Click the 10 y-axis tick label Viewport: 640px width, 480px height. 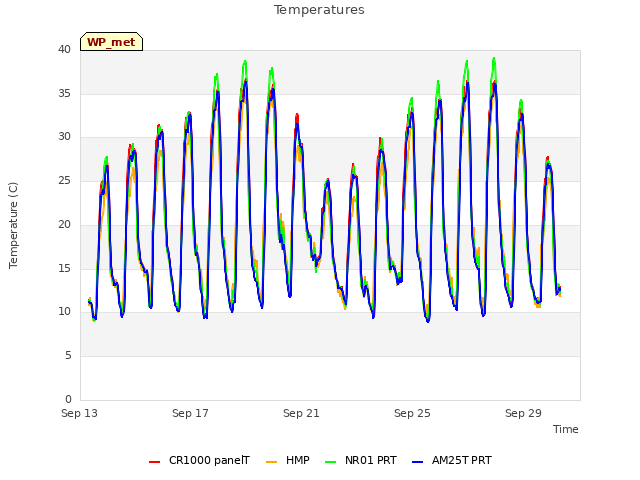64,312
